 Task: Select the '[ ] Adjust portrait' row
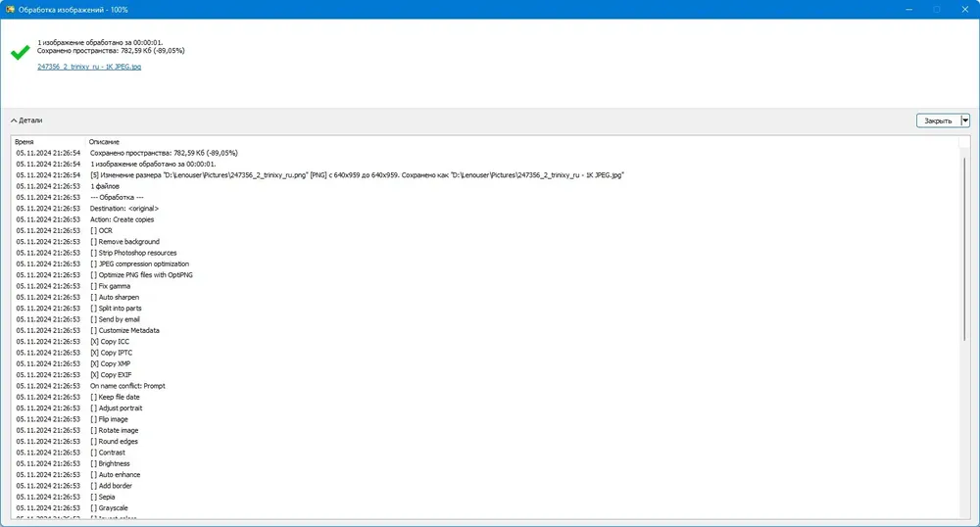[x=485, y=408]
